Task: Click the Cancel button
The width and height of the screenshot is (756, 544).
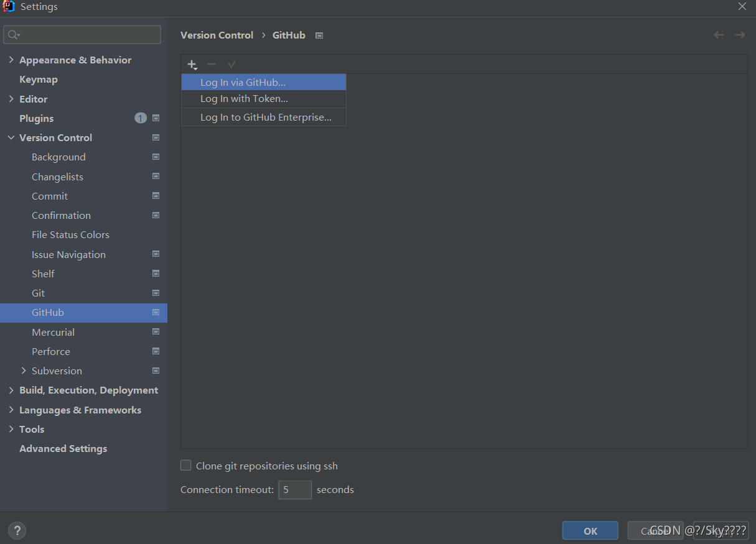Action: click(655, 531)
